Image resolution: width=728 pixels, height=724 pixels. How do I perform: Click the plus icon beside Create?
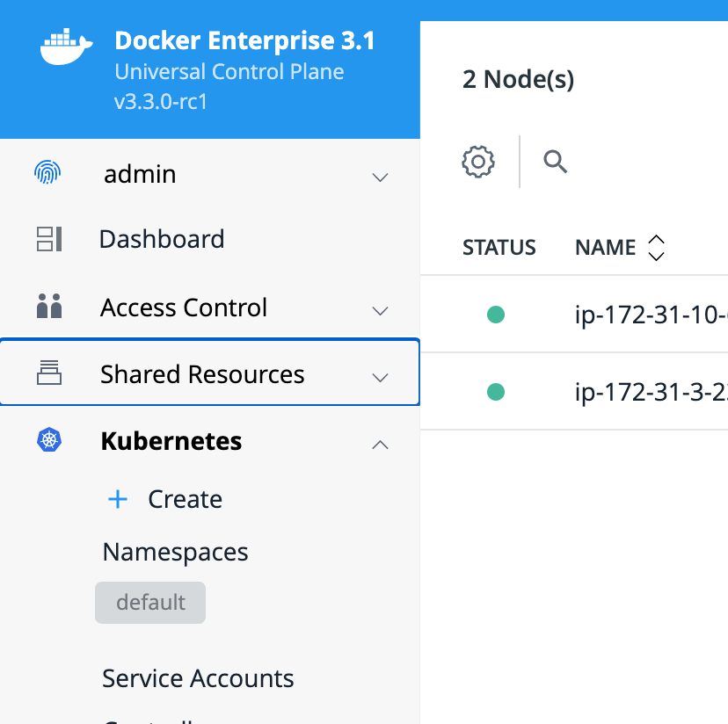117,499
